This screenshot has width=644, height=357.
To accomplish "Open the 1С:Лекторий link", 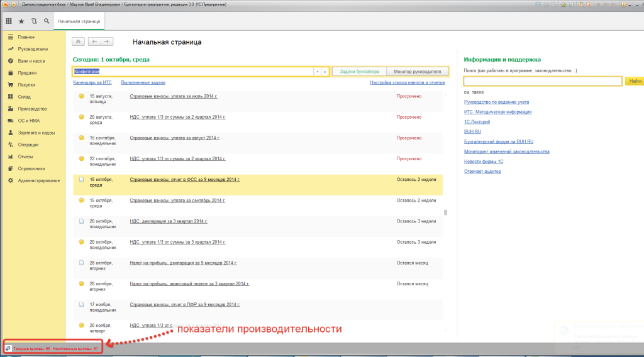I will coord(477,122).
